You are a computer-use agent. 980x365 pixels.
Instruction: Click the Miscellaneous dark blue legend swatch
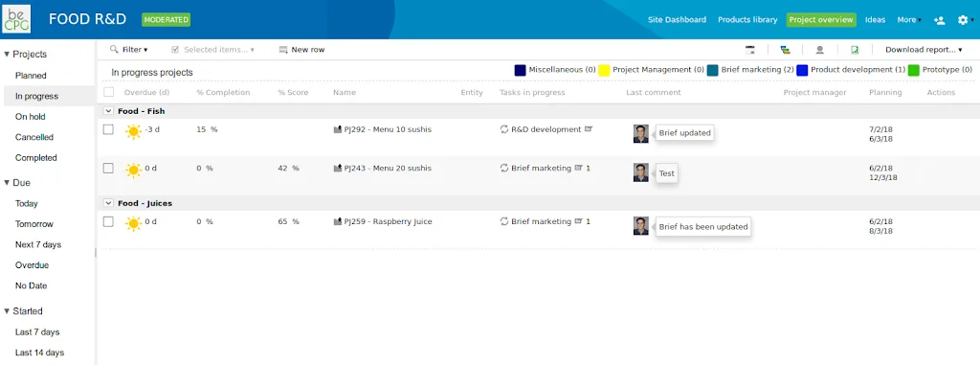tap(520, 70)
